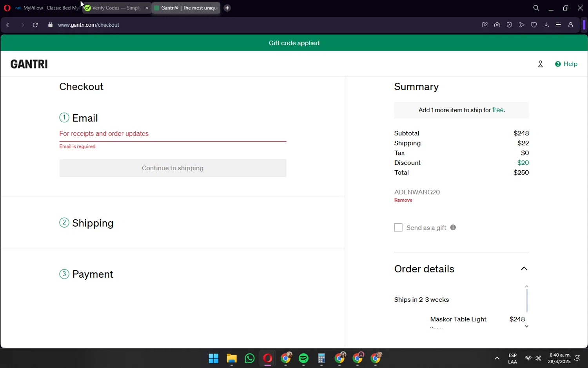The width and height of the screenshot is (588, 368).
Task: Go forward in browser history
Action: pyautogui.click(x=22, y=25)
